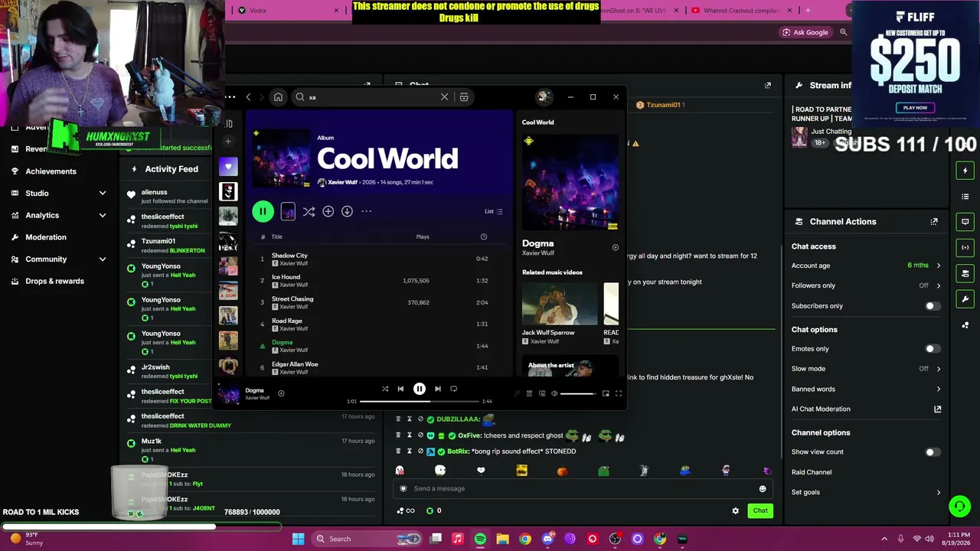Expand Account age setting

click(x=939, y=266)
